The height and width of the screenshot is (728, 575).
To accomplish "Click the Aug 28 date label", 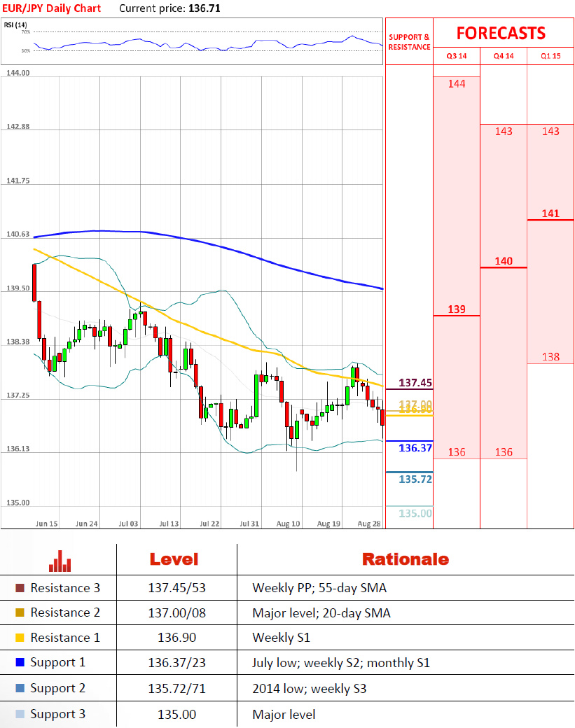I will point(369,524).
